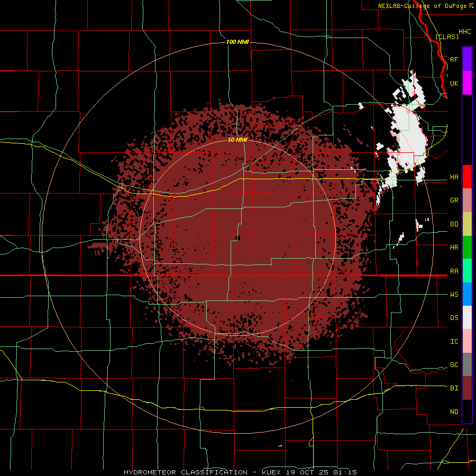Screen dimensions: 476x476
Task: Click the 50 NMI range ring label
Action: 237,140
